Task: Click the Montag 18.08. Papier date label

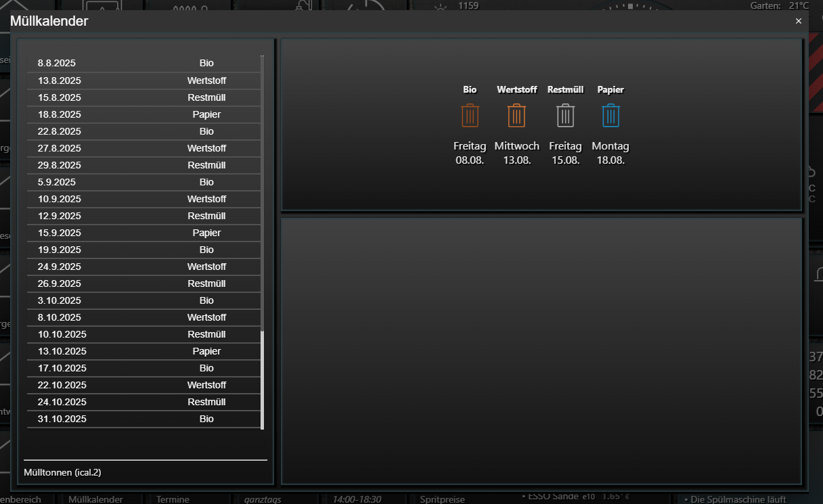Action: tap(610, 154)
